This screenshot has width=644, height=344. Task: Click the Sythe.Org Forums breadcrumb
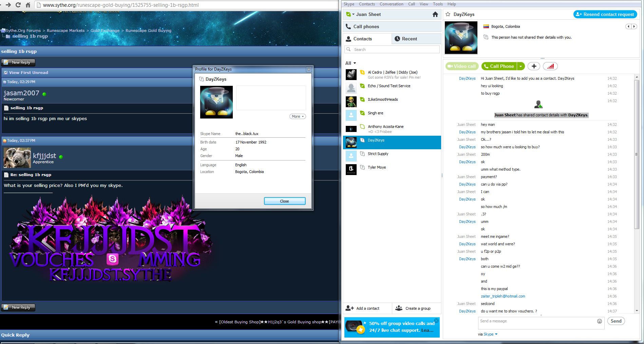point(23,31)
